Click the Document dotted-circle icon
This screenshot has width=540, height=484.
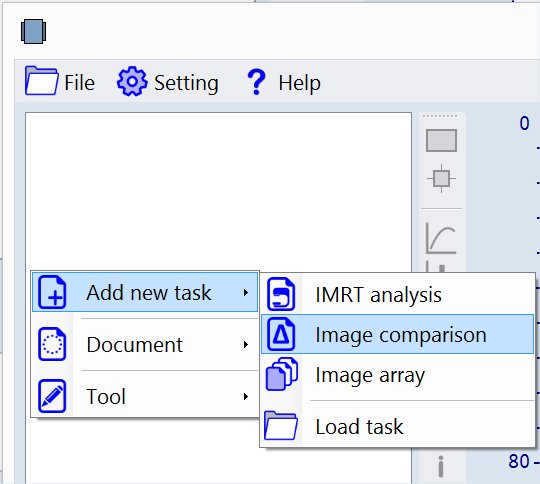click(52, 344)
